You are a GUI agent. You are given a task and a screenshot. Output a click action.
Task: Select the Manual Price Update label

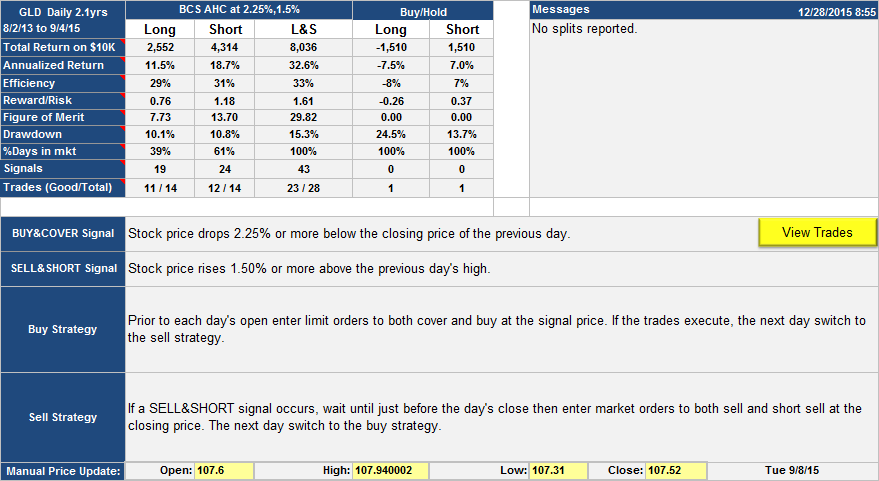pos(63,471)
